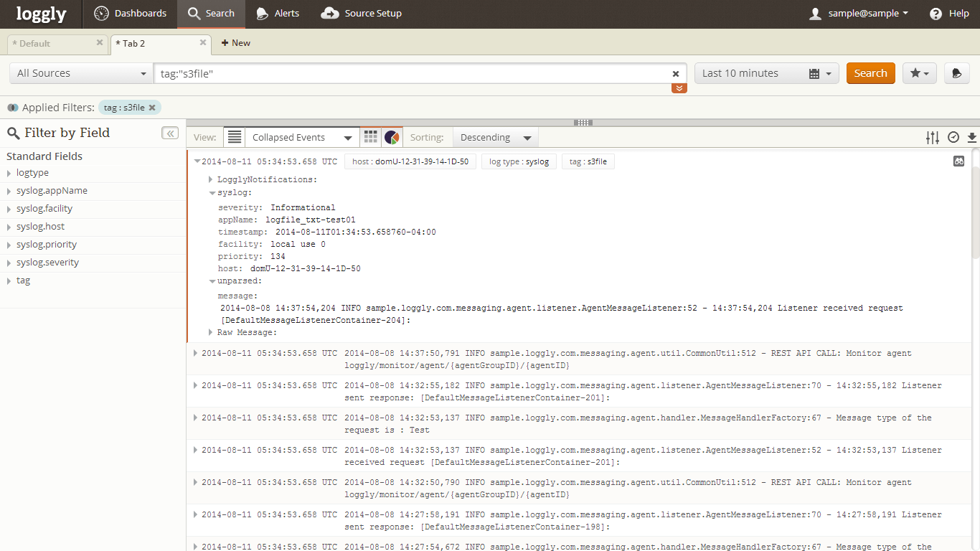
Task: Click the Applied Filters icon
Action: (x=13, y=108)
